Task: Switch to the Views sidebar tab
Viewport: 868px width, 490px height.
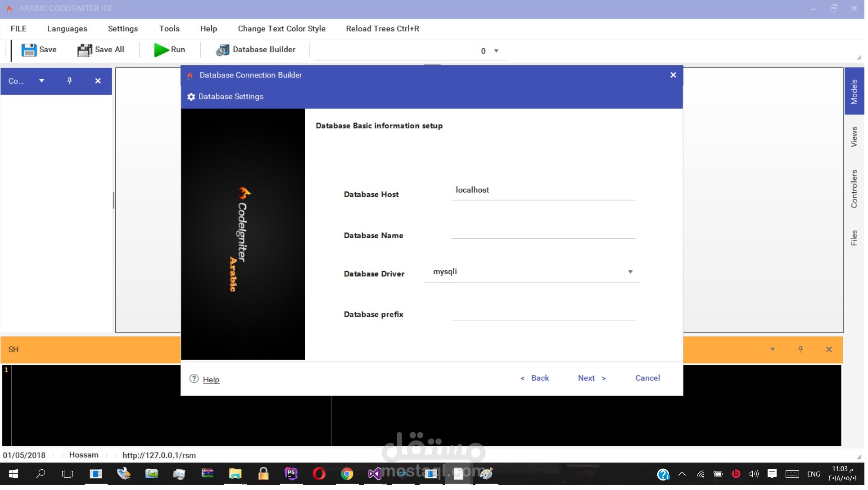Action: (x=854, y=136)
